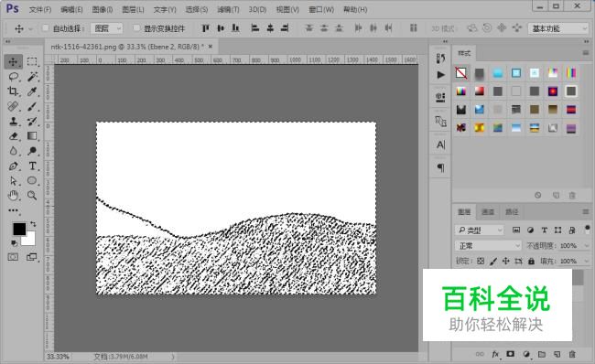Open the 图层 auto-select dropdown
This screenshot has width=595, height=364.
pyautogui.click(x=106, y=28)
